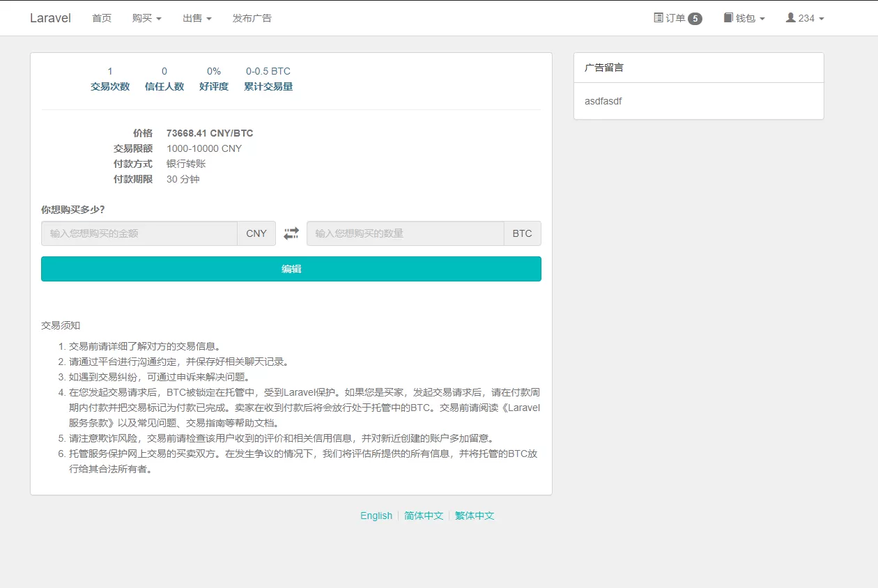Image resolution: width=878 pixels, height=588 pixels.
Task: Click the 累计交易量 stat label
Action: click(x=268, y=86)
